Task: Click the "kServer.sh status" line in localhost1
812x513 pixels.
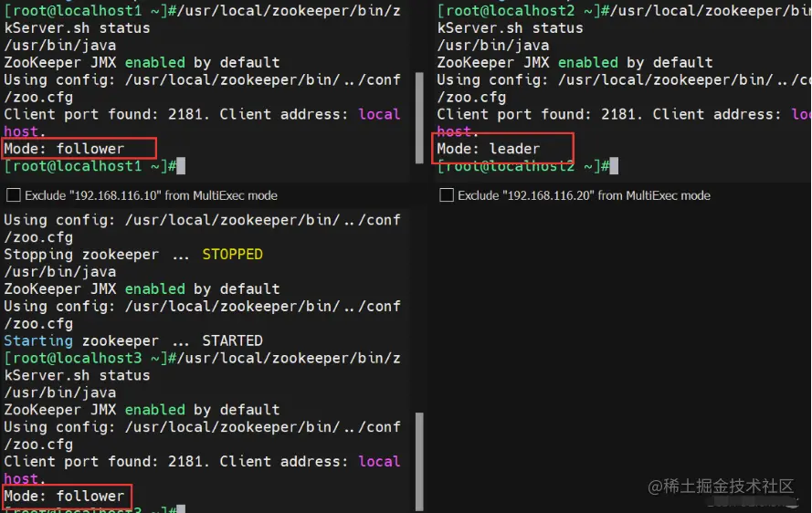Action: pyautogui.click(x=77, y=28)
